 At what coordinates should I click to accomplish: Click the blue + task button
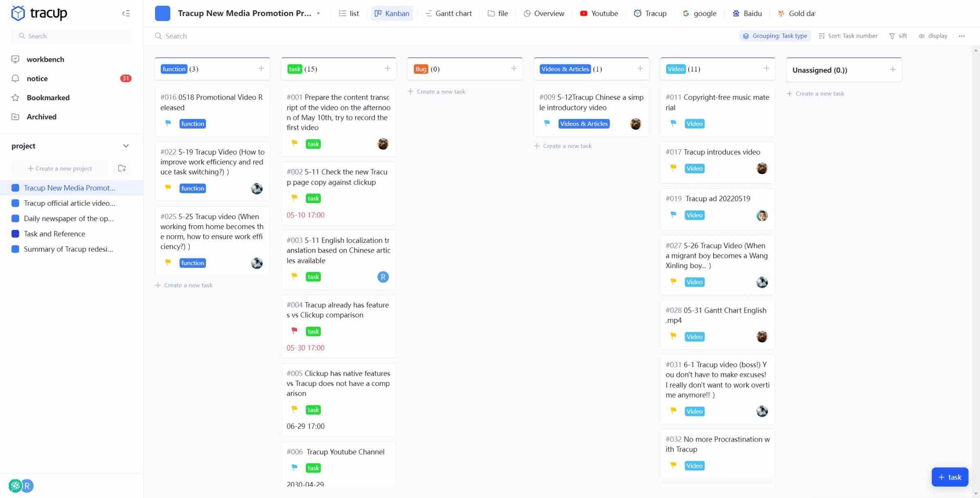point(949,477)
